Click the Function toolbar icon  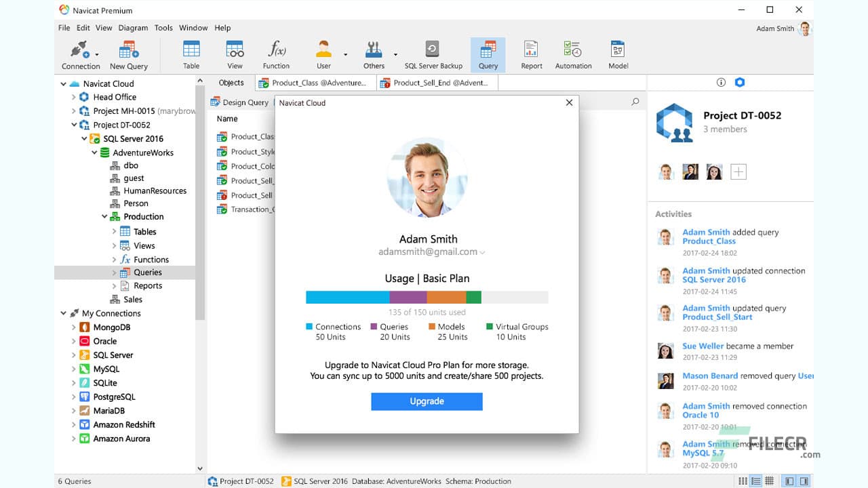coord(276,54)
